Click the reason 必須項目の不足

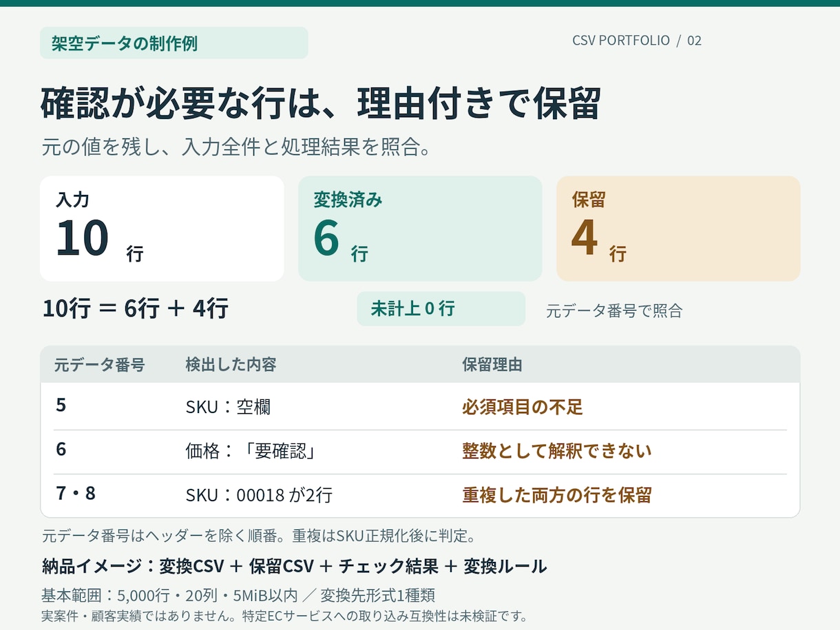tap(523, 407)
